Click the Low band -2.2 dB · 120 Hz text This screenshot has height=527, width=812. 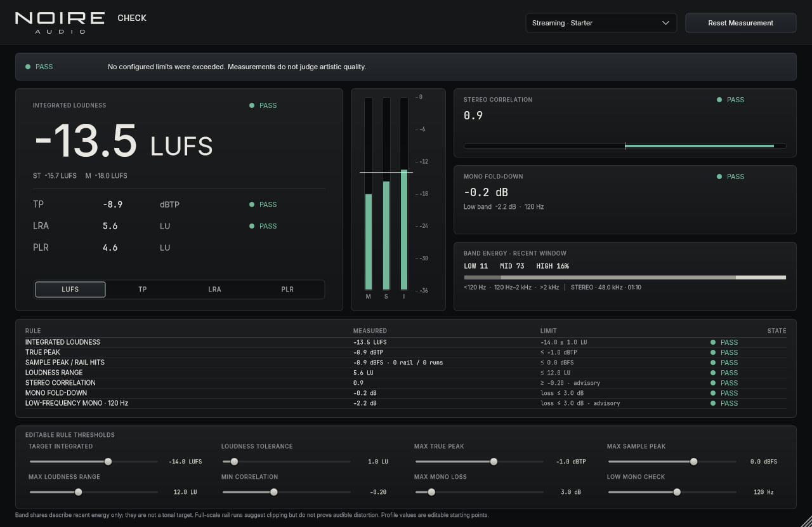[x=504, y=207]
